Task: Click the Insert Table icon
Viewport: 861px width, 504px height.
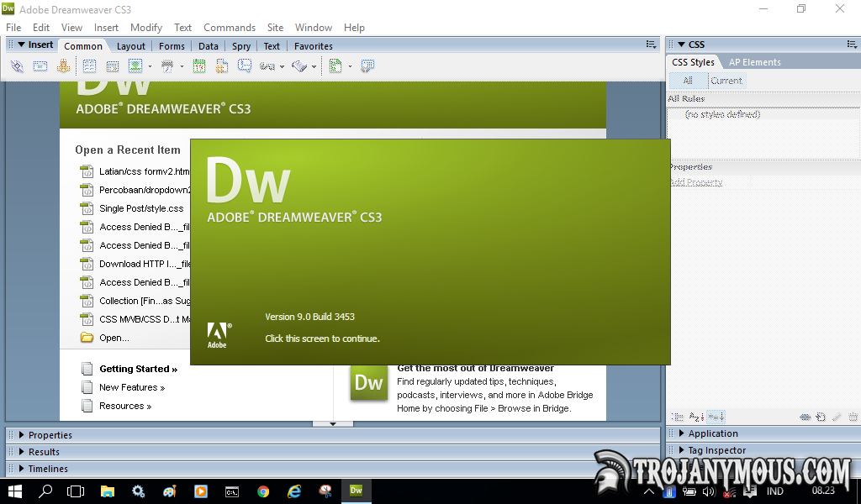Action: [x=89, y=66]
